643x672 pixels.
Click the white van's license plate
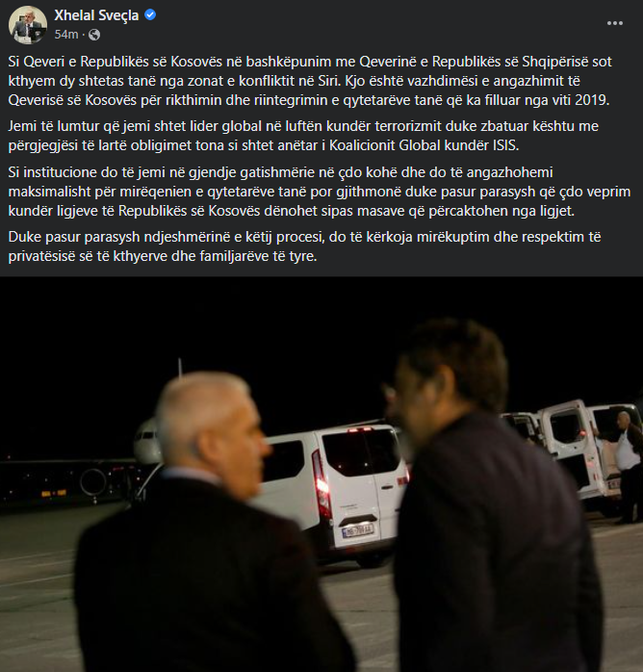[x=358, y=530]
